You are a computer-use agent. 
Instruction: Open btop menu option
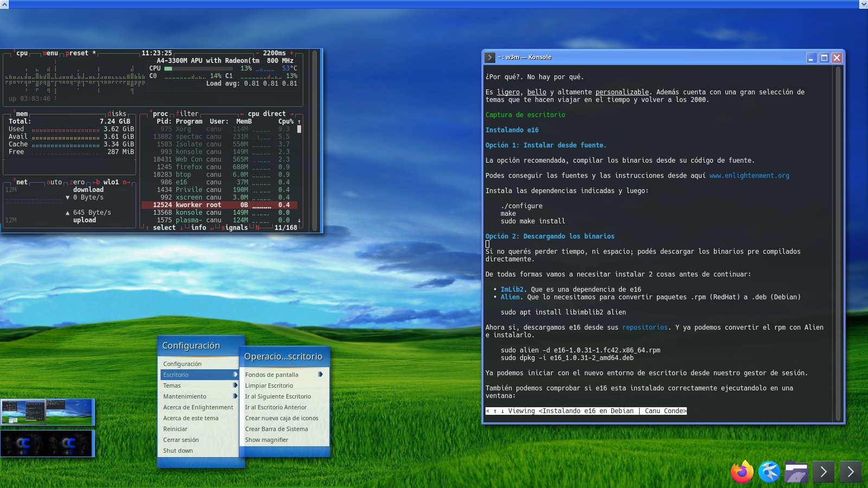point(50,53)
